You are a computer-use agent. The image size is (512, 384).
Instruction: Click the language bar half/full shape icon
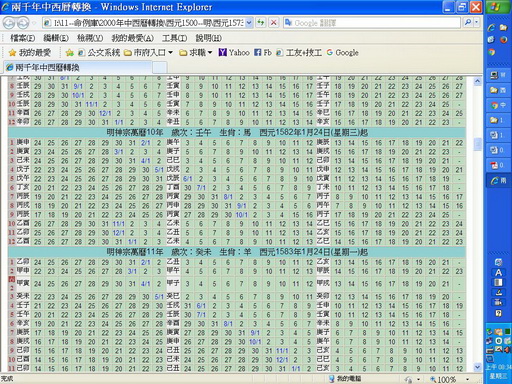(498, 283)
